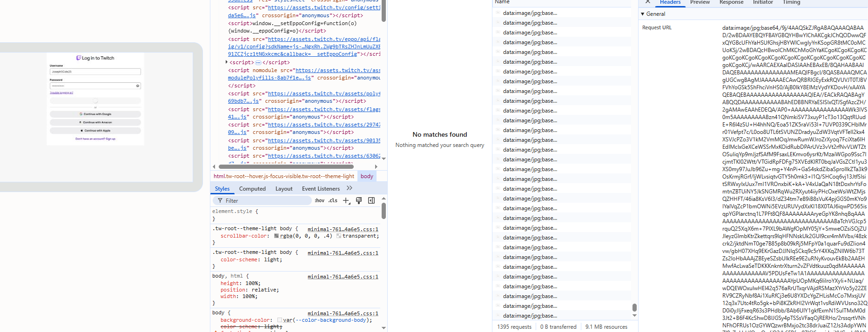Click the scrollbar-color rgba color swatch
This screenshot has height=332, width=868.
pyautogui.click(x=276, y=236)
